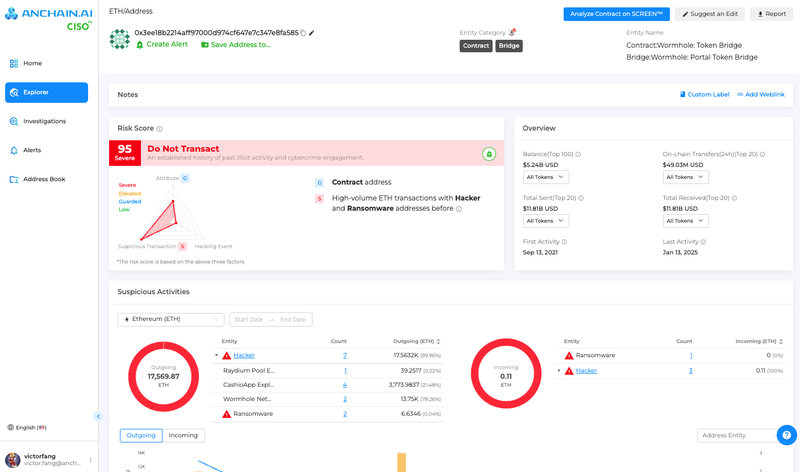This screenshot has width=800, height=472.
Task: Collapse the outgoing Hacker entity row
Action: pyautogui.click(x=216, y=355)
